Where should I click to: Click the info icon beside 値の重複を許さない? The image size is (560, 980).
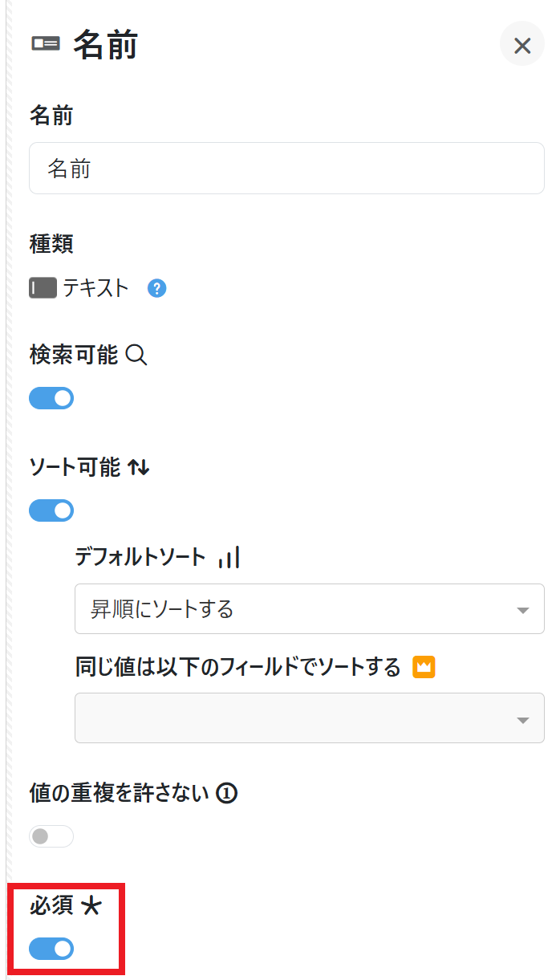[228, 794]
